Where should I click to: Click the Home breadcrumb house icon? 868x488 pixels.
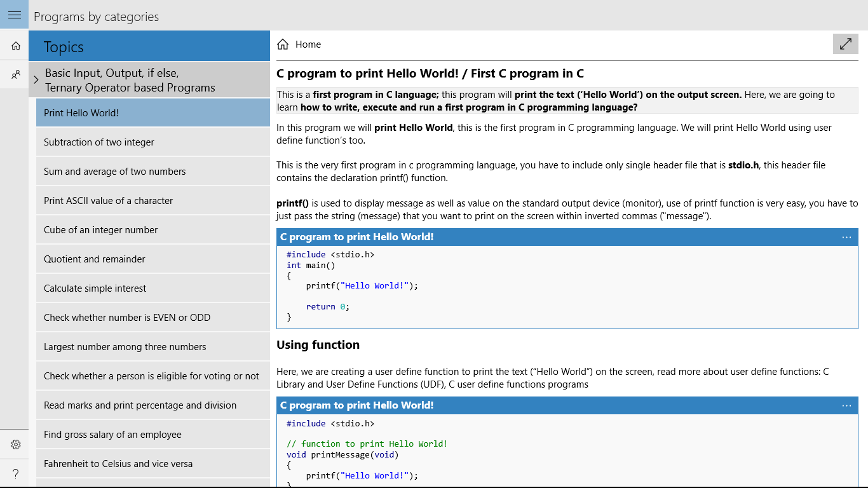283,44
